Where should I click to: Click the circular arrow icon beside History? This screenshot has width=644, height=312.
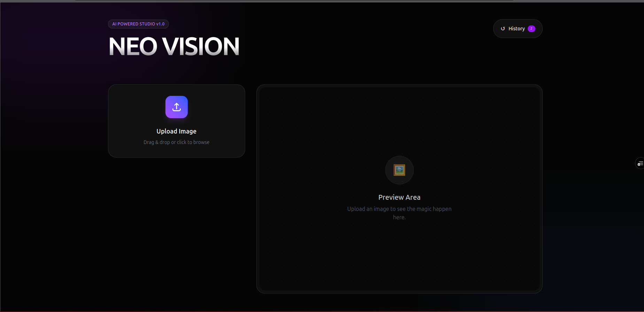(x=503, y=29)
